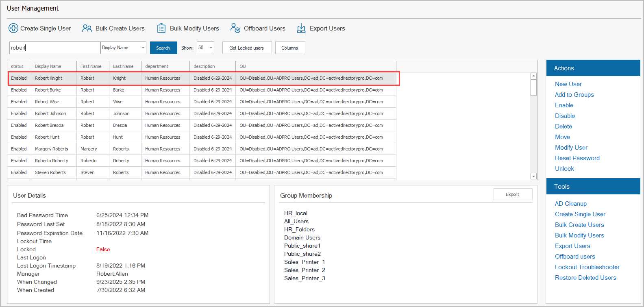Click in the search box containing robert

54,48
